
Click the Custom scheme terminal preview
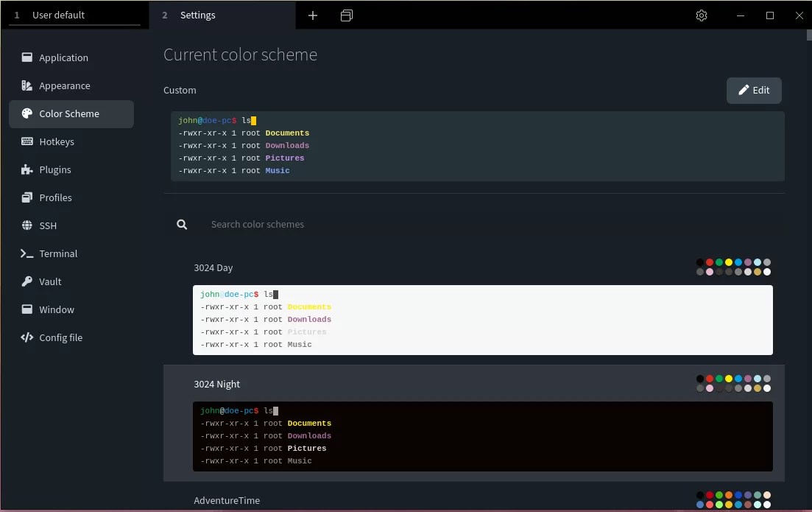click(x=478, y=146)
